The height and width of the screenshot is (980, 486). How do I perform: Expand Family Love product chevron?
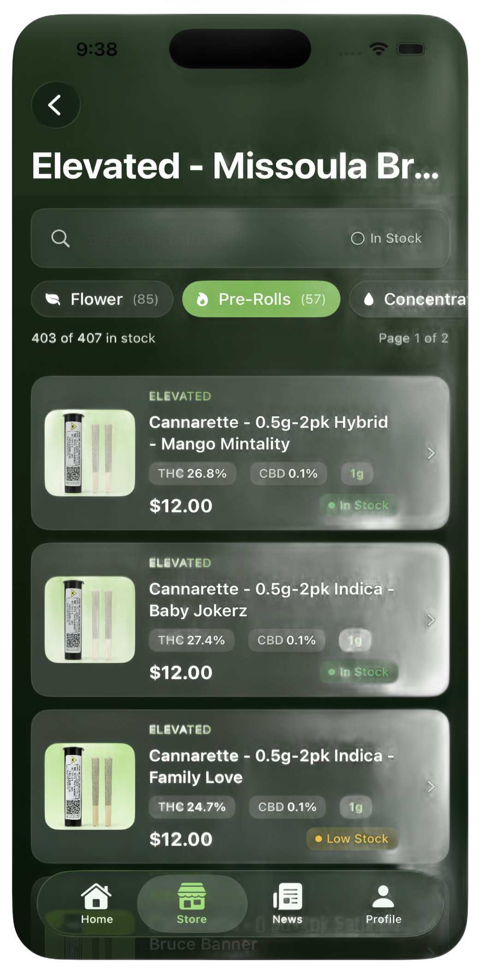(431, 786)
